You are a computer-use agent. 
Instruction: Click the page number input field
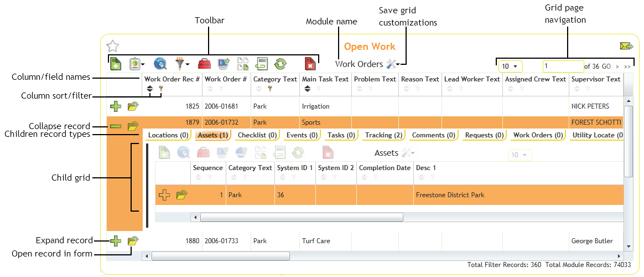562,66
